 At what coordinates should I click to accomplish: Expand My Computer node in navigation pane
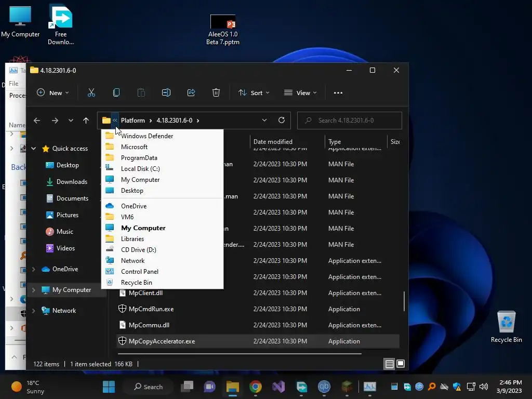point(34,290)
